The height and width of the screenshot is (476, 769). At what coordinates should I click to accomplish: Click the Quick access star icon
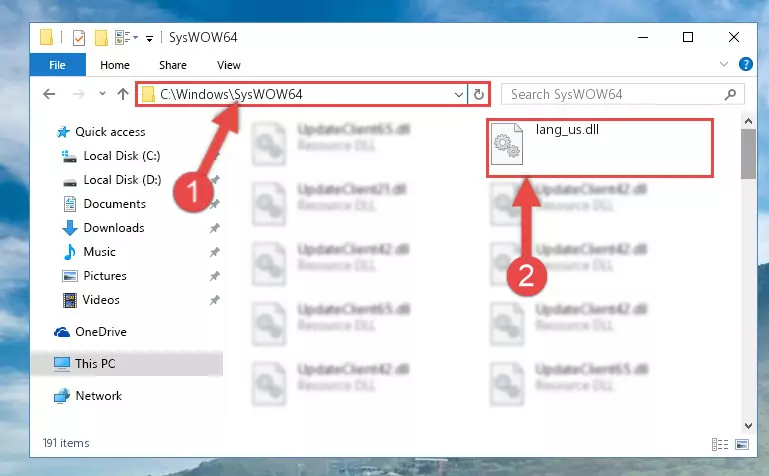click(x=63, y=132)
